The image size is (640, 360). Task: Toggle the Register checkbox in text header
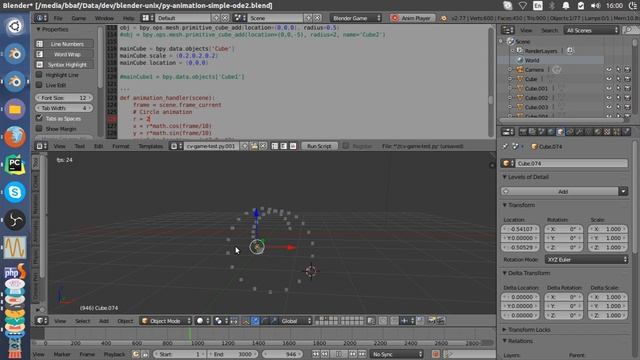pos(346,146)
